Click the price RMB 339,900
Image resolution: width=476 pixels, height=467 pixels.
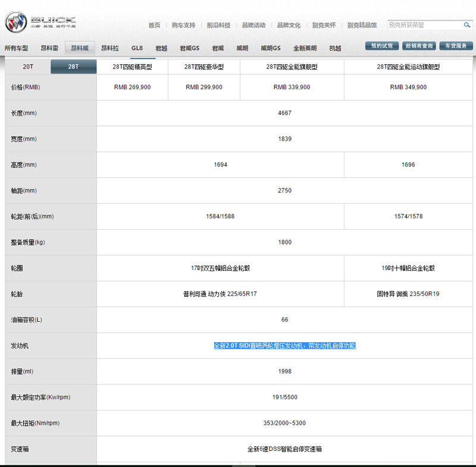pyautogui.click(x=292, y=87)
